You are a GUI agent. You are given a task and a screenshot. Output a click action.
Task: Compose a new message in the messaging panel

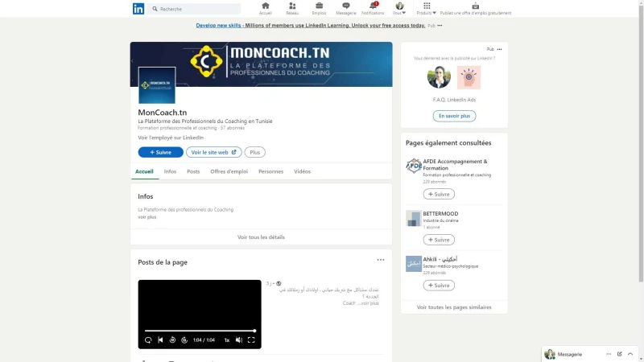(619, 354)
